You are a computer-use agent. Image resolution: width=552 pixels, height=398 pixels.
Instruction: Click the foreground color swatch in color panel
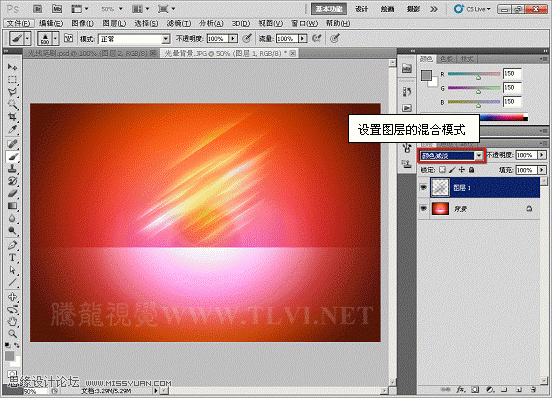coord(426,75)
